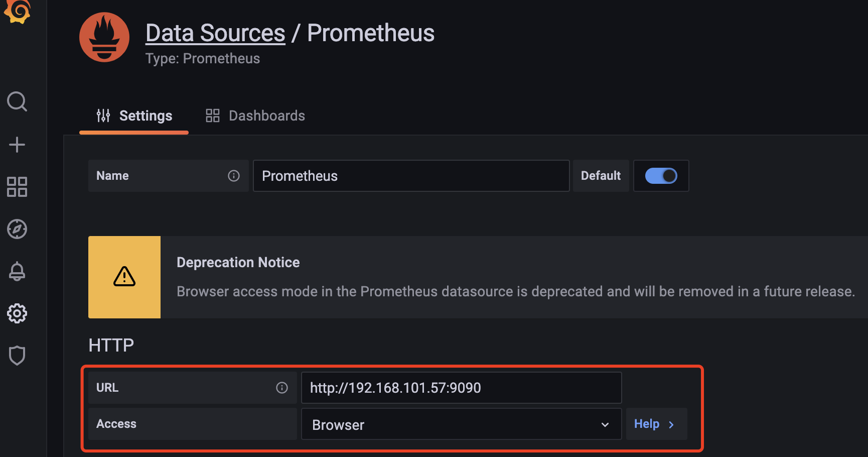Viewport: 868px width, 457px height.
Task: Click the info icon beside URL
Action: pos(282,388)
